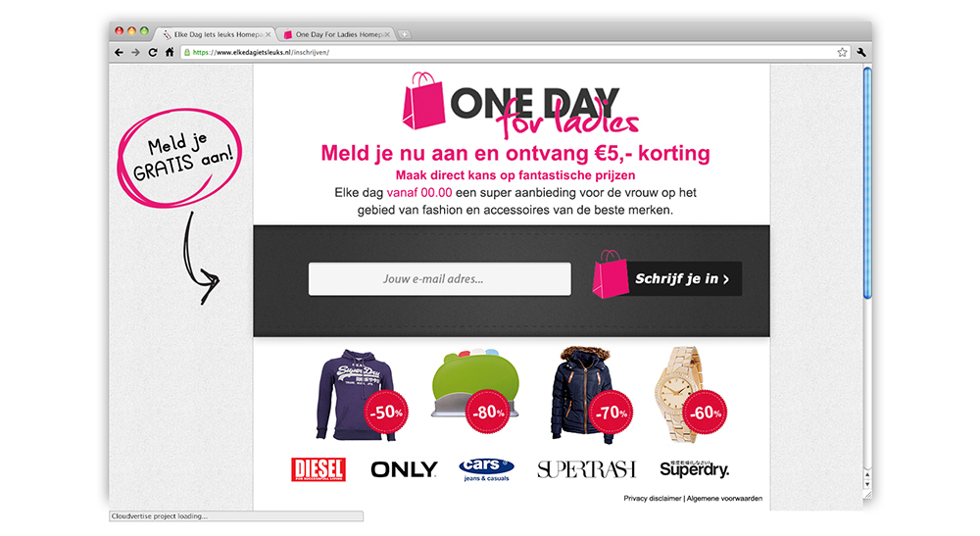Click the pink shopping bag logo
This screenshot has height=536, width=980.
point(423,101)
